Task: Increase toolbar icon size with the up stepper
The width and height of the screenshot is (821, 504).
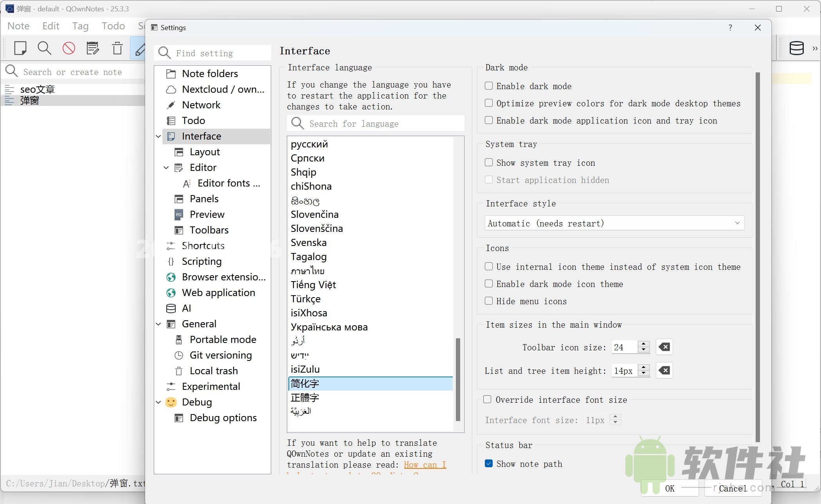Action: pos(643,344)
